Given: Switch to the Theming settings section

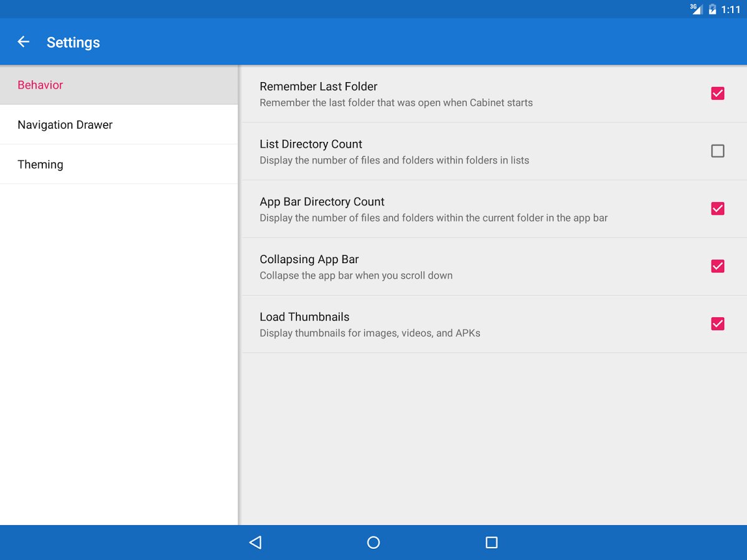Looking at the screenshot, I should click(x=40, y=165).
